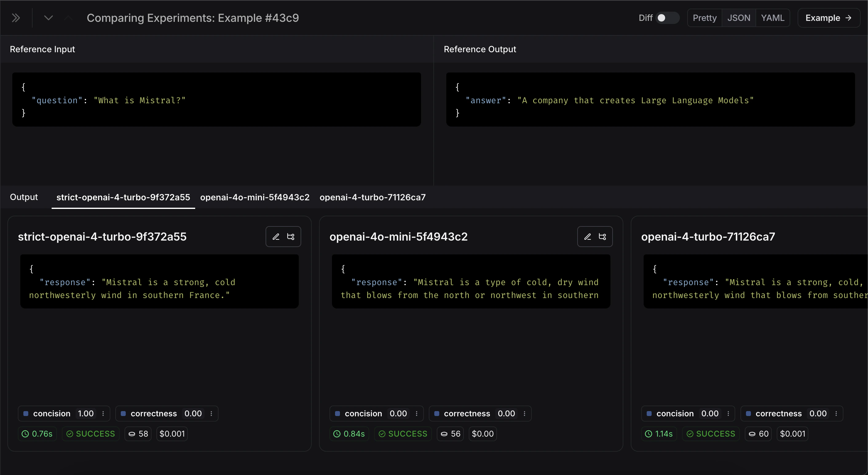Open the kebab menu beside concision 1.00 score

click(103, 413)
